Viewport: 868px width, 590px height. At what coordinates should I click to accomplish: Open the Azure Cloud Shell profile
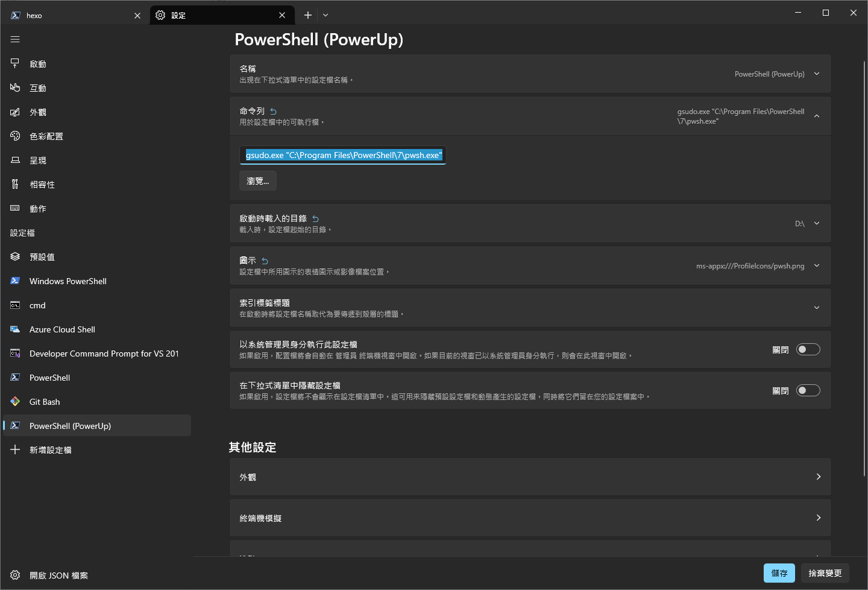[97, 329]
